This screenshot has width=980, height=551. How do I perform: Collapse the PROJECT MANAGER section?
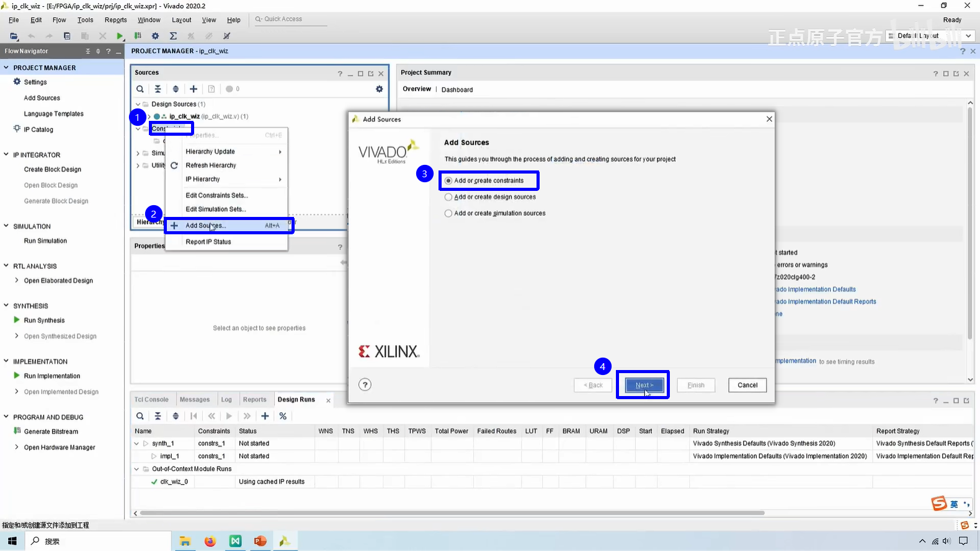6,68
